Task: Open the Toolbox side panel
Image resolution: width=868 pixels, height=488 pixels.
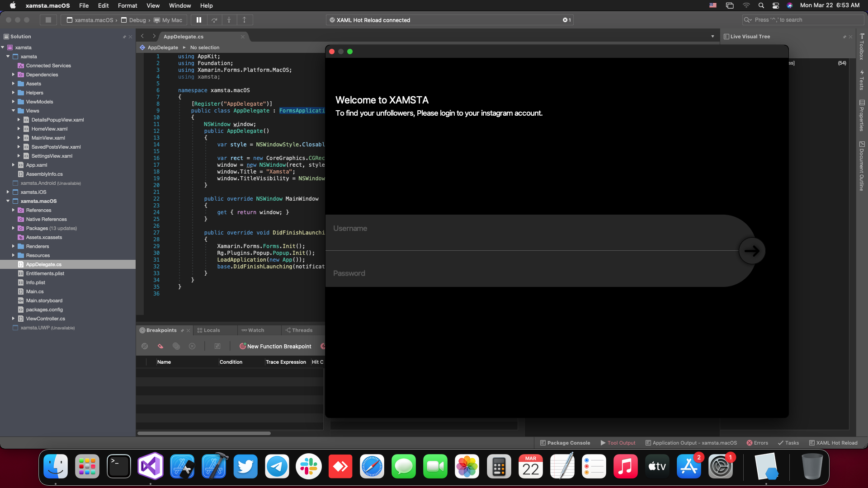Action: tap(862, 47)
